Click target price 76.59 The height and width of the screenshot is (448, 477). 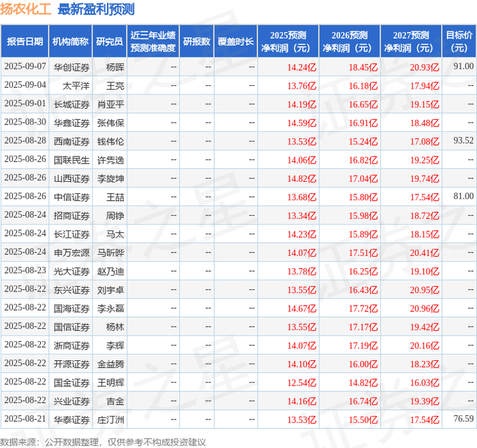point(463,419)
